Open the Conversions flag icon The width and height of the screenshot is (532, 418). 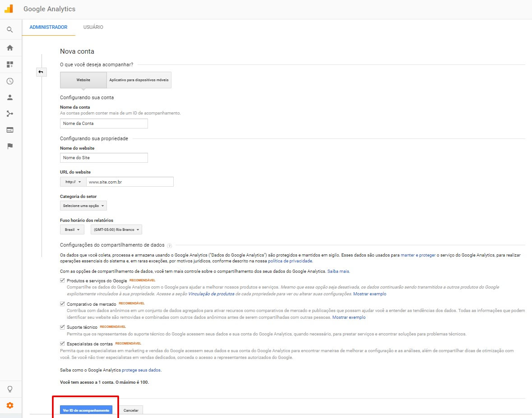point(9,146)
